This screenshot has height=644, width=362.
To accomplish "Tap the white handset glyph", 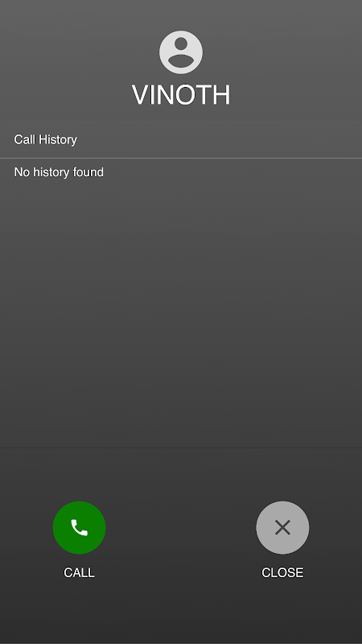I will click(x=79, y=528).
